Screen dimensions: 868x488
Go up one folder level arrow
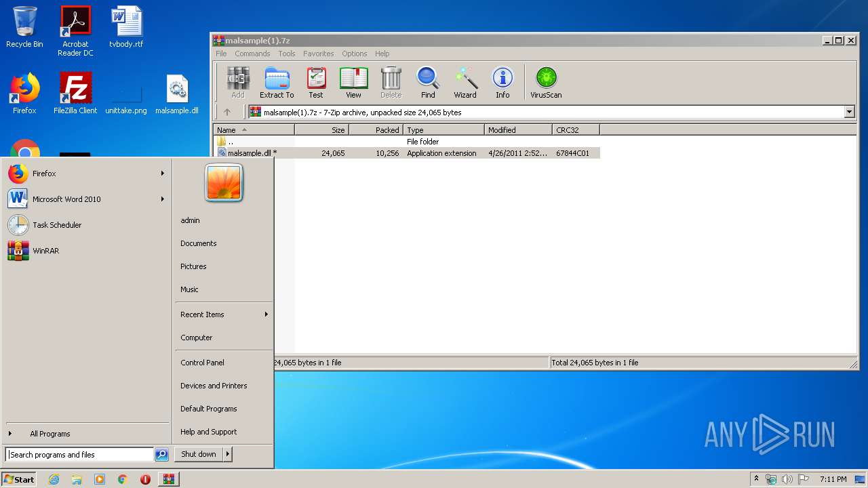[x=227, y=113]
